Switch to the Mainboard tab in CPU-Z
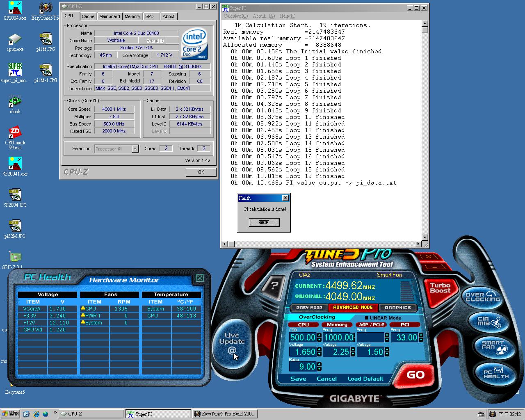Image resolution: width=525 pixels, height=420 pixels. coord(110,16)
